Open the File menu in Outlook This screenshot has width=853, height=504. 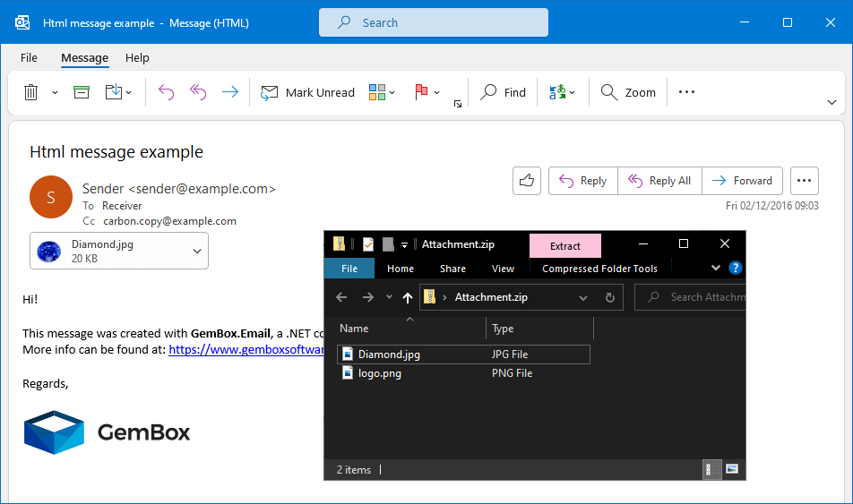[29, 57]
